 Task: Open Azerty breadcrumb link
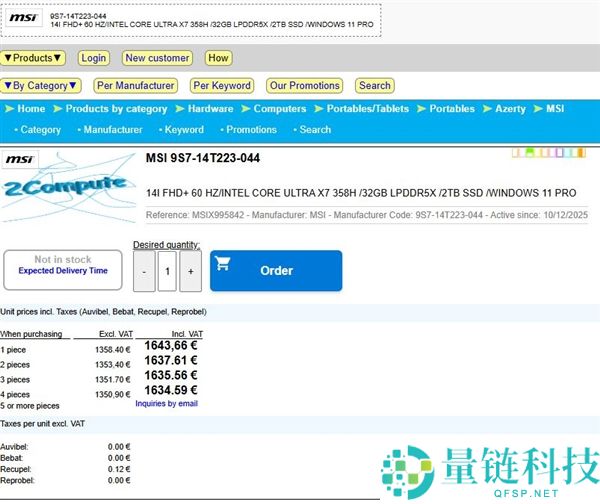click(510, 109)
